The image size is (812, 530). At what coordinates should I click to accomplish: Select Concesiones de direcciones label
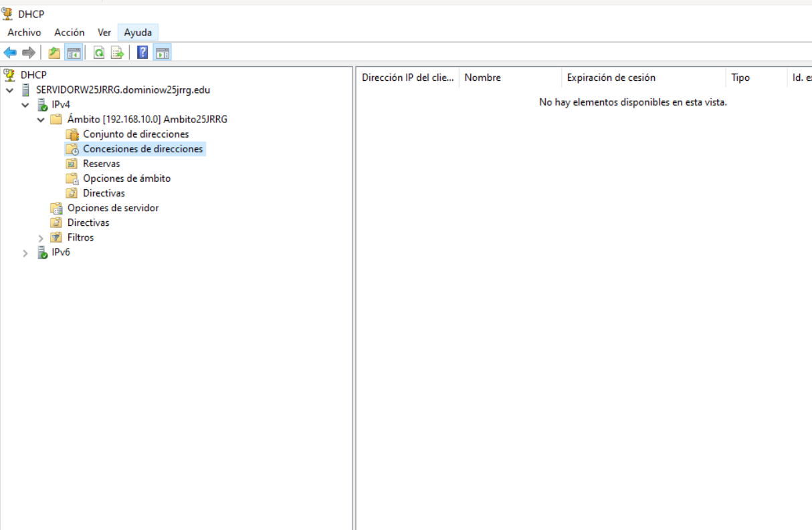142,149
